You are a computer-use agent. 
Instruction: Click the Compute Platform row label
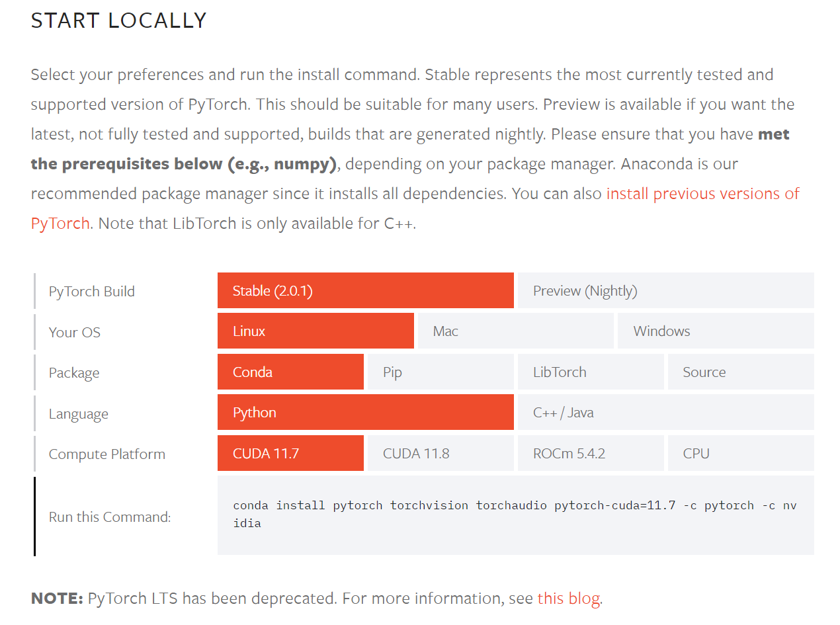tap(107, 454)
